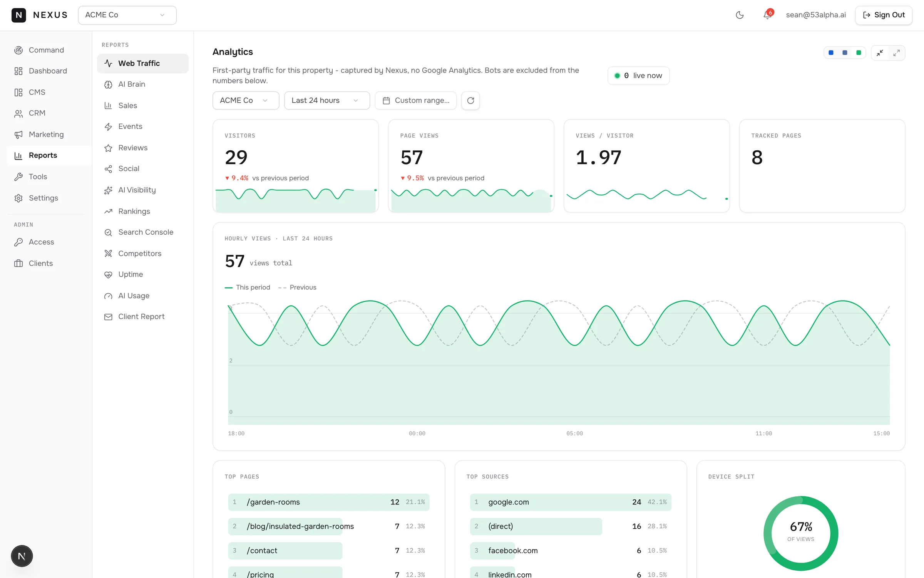Click the sean@53alpha.ai account email
The image size is (924, 578).
[816, 15]
